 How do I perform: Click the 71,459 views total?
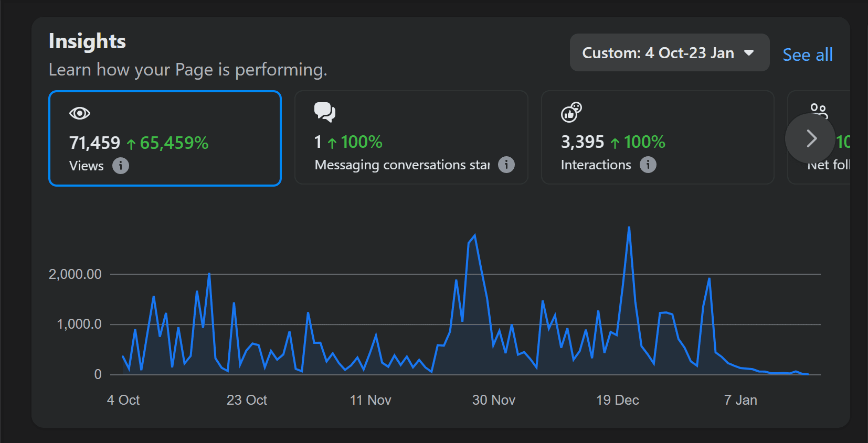tap(95, 143)
